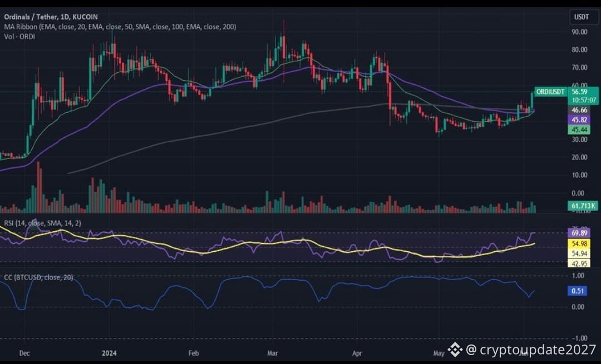This screenshot has width=601, height=364.
Task: Click the 10:57:07 countdown timer
Action: (x=583, y=100)
